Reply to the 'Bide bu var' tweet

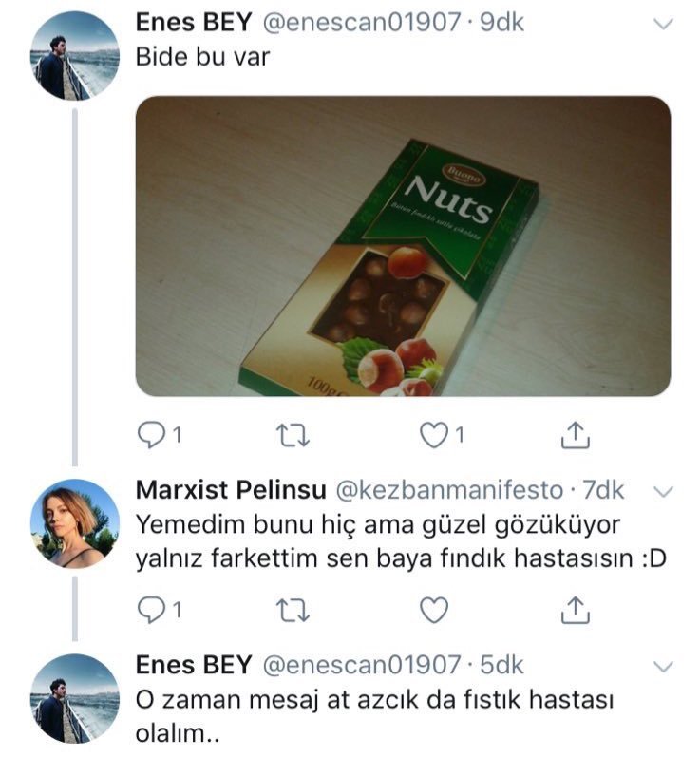[152, 435]
